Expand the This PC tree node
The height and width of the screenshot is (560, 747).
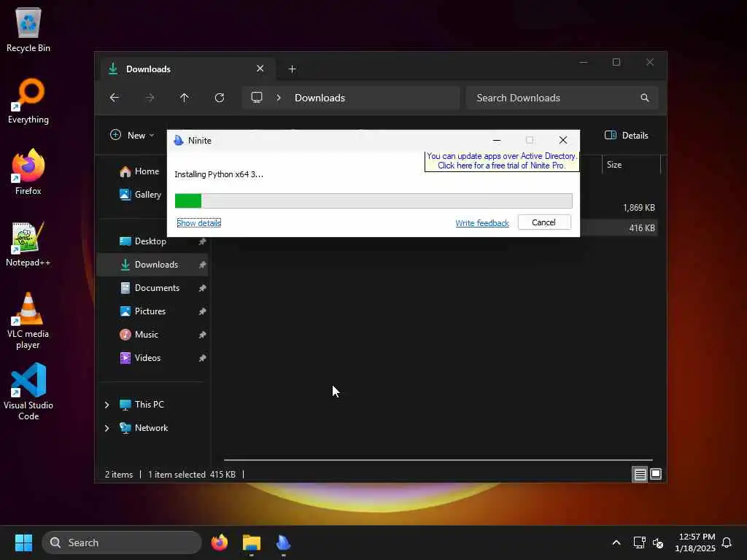[107, 405]
